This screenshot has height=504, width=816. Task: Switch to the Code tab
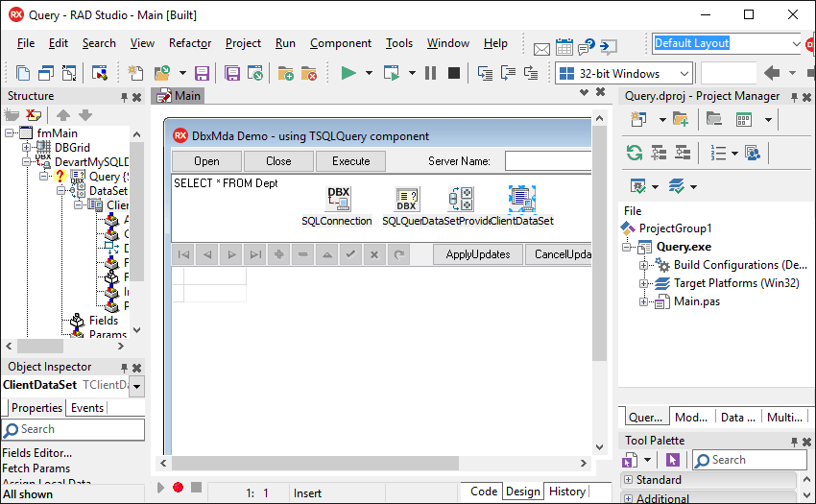click(484, 492)
